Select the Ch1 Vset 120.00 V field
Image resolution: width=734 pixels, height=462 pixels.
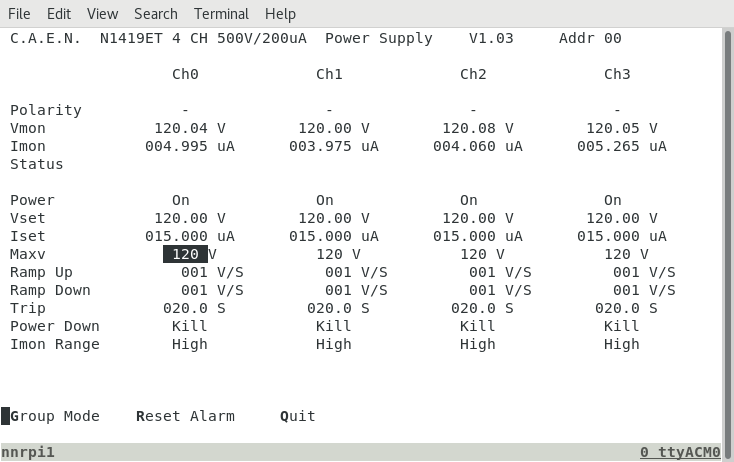334,218
